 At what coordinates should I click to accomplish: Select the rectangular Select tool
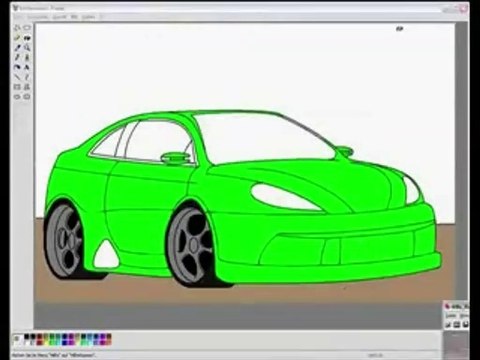pyautogui.click(x=27, y=28)
